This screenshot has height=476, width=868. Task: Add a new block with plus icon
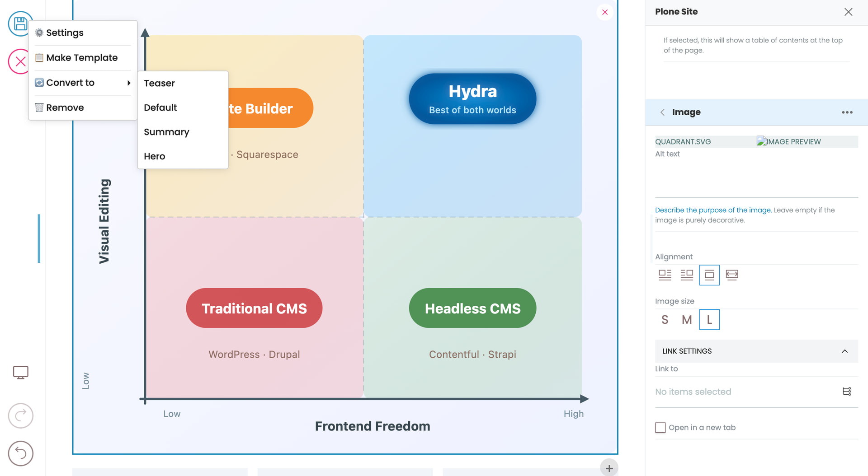(x=609, y=468)
